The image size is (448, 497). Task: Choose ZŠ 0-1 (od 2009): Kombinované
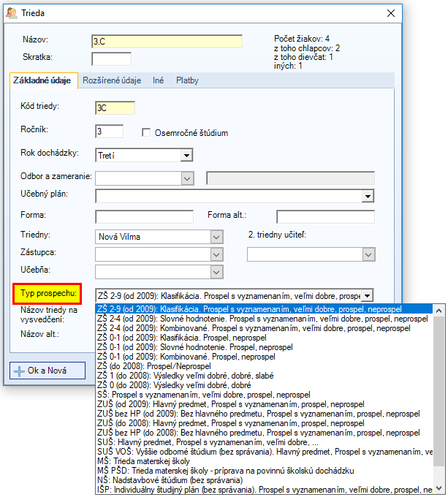(x=265, y=357)
